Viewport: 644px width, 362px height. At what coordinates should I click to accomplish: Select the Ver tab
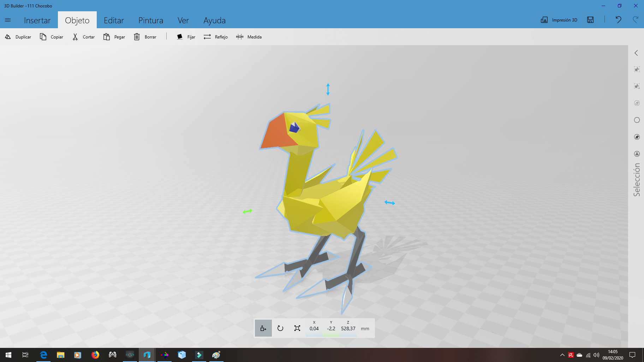[x=183, y=20]
